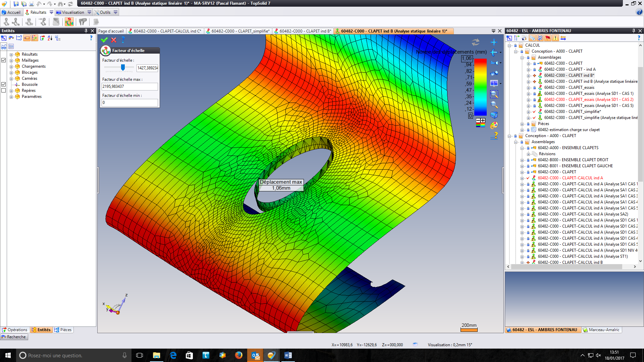Click the Facteur d'échelle max input field

(129, 86)
